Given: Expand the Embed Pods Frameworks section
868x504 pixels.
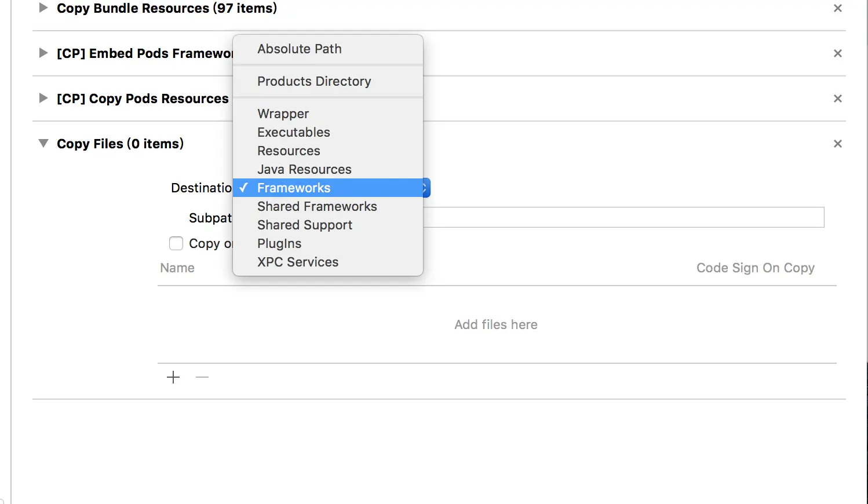Looking at the screenshot, I should (43, 53).
